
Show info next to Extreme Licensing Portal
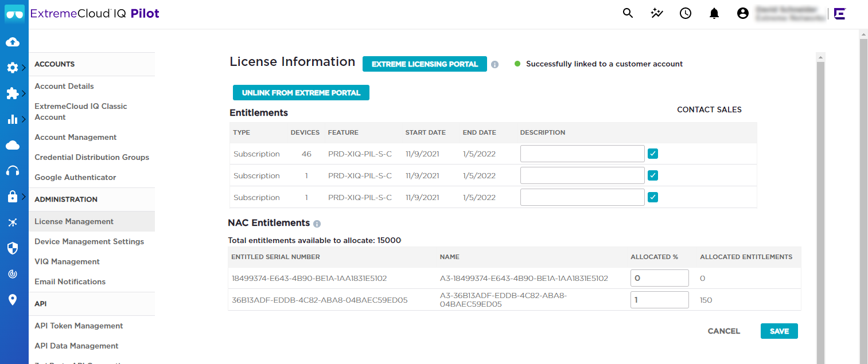click(495, 65)
